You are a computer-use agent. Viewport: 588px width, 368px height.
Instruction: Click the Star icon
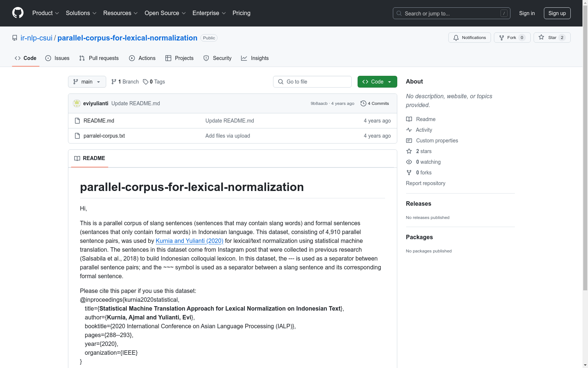(x=541, y=37)
